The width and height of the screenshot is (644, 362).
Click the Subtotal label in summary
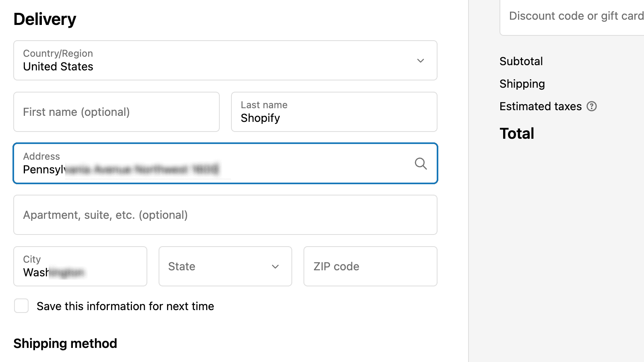tap(521, 61)
